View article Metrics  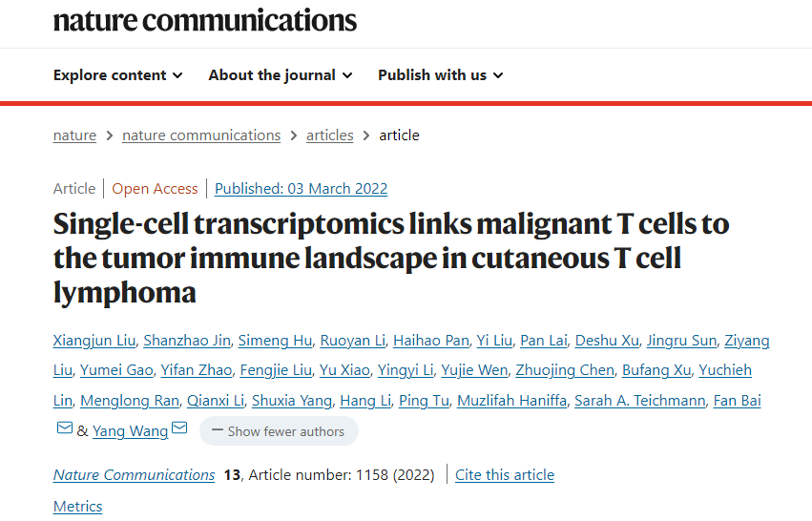77,507
